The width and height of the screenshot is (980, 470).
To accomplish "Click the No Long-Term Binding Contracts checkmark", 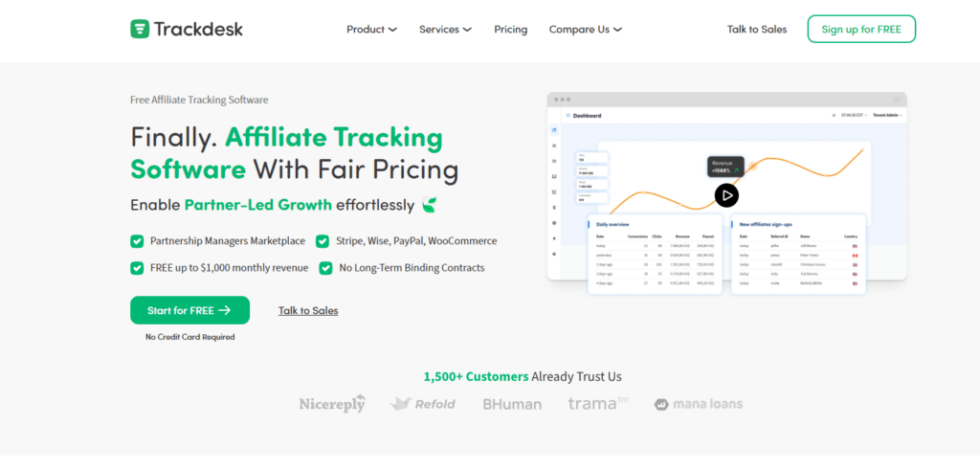I will 325,268.
